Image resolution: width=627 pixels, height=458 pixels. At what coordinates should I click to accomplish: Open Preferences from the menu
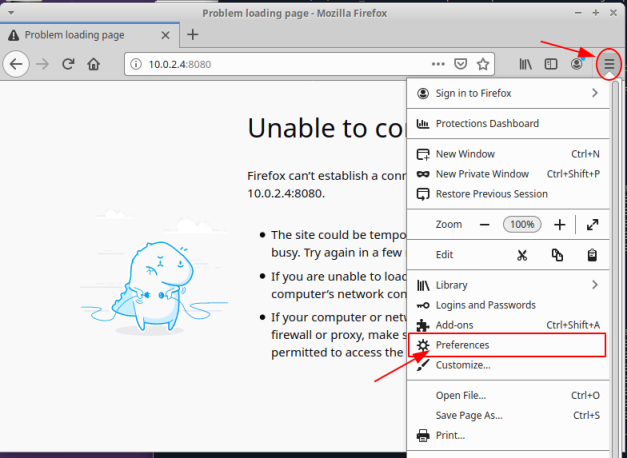pos(508,345)
